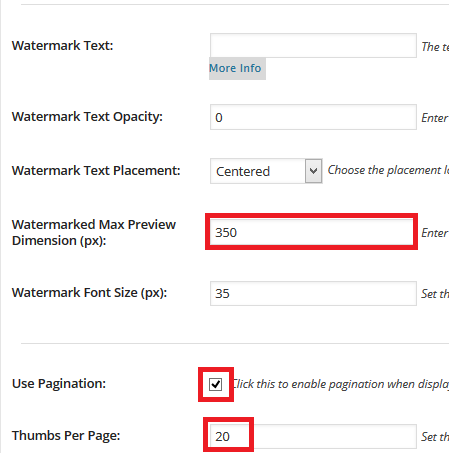
Task: Click the Watermark Text input field
Action: tap(313, 45)
